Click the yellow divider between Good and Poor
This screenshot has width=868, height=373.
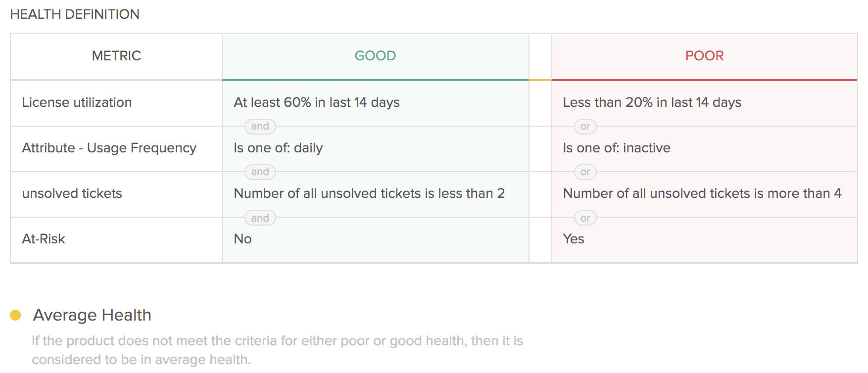click(540, 80)
